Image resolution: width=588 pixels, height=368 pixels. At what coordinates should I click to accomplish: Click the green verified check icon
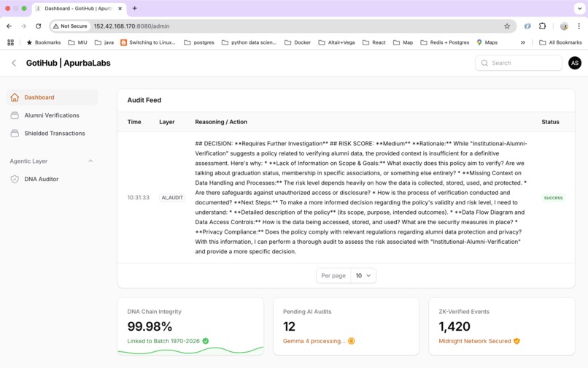click(206, 341)
